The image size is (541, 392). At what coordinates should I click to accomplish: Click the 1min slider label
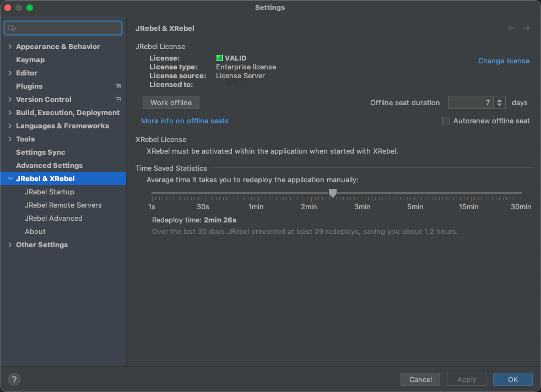pyautogui.click(x=256, y=207)
